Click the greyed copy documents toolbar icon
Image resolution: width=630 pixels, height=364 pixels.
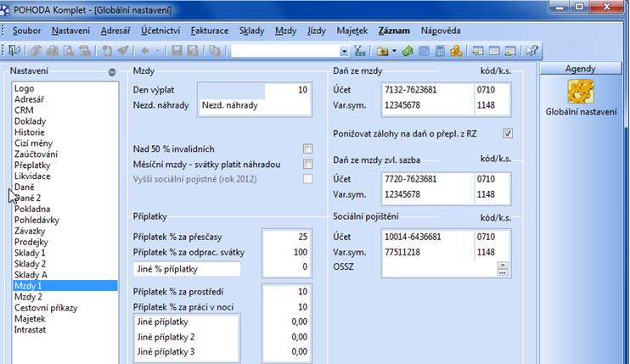click(x=37, y=51)
